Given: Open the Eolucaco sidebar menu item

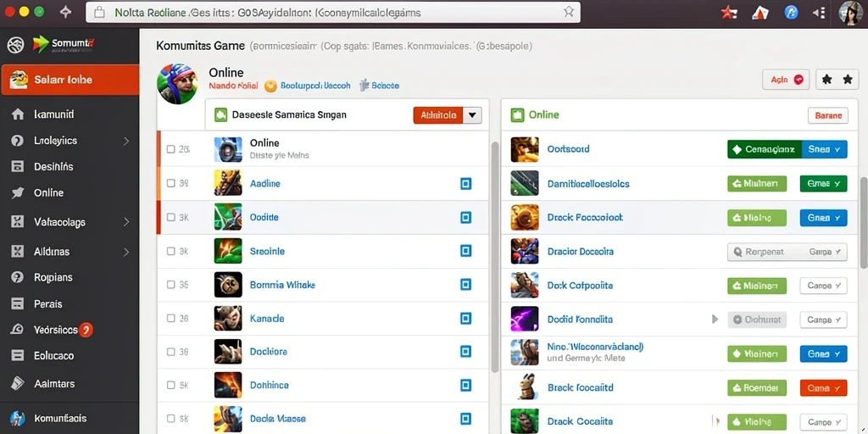Looking at the screenshot, I should pos(70,356).
